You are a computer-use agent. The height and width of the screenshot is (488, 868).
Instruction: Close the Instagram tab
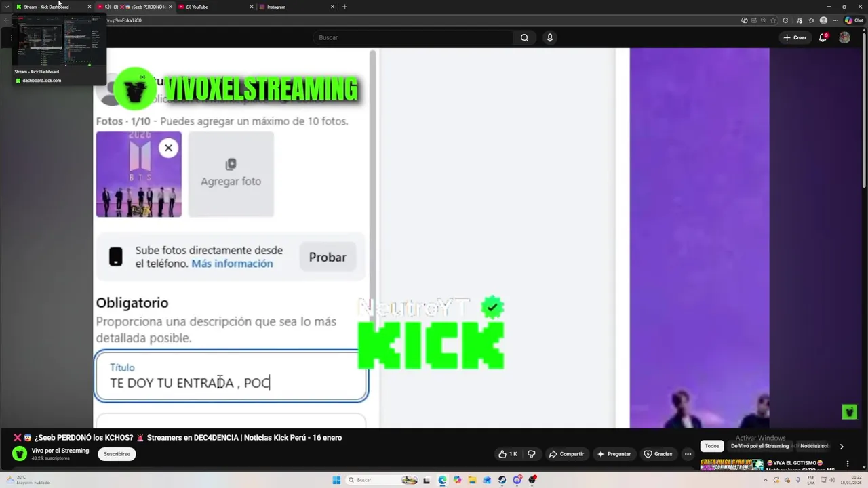point(332,7)
